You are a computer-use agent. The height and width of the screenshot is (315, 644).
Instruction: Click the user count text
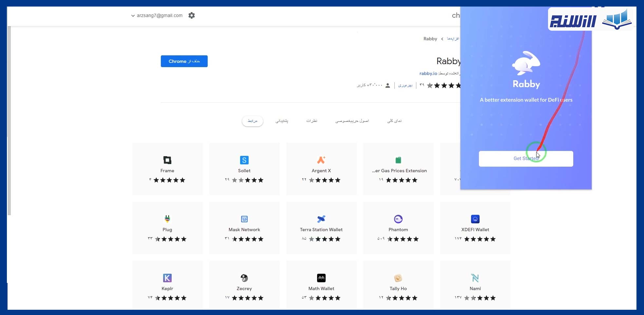(369, 85)
